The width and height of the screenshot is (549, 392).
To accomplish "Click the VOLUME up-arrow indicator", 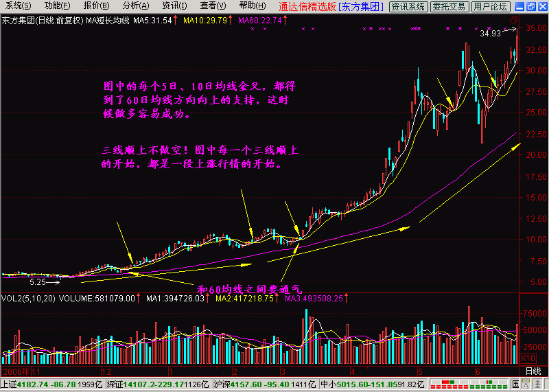I will tap(138, 299).
